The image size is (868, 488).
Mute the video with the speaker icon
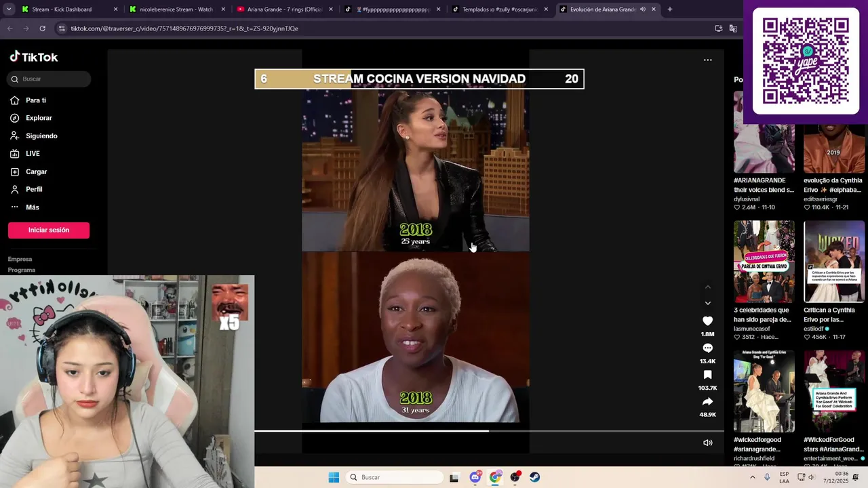tap(707, 443)
